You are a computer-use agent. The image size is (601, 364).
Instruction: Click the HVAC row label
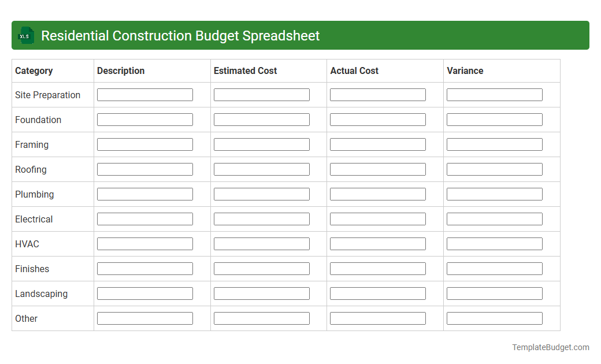click(x=27, y=244)
